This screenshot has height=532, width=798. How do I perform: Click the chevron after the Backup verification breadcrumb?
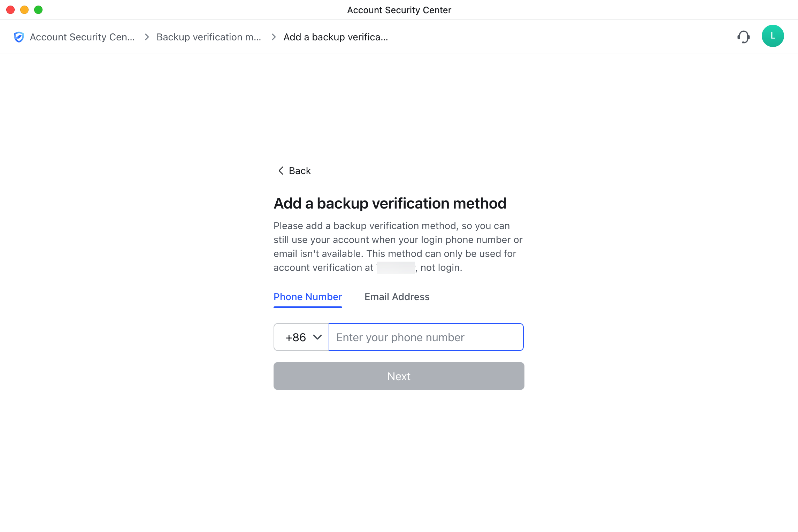tap(273, 37)
